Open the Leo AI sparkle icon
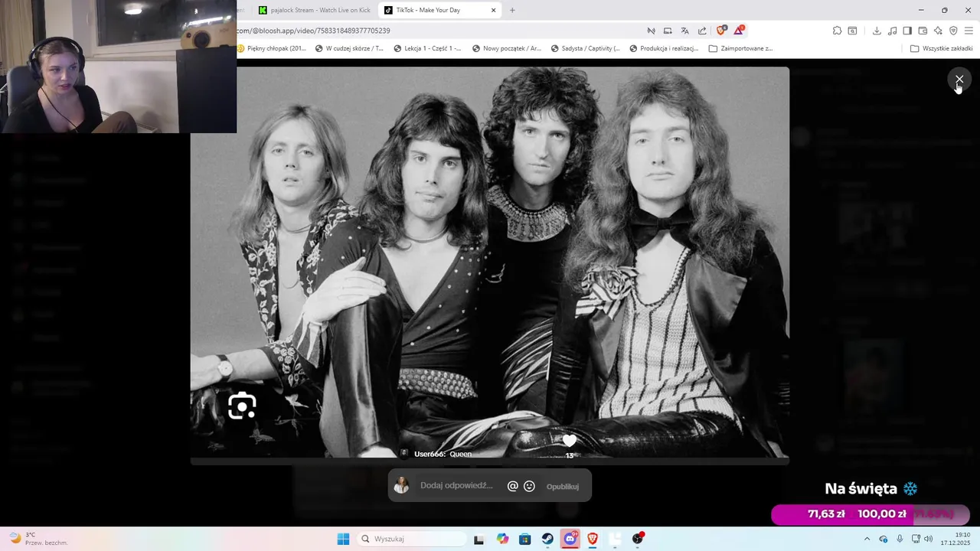980x551 pixels. pyautogui.click(x=938, y=31)
